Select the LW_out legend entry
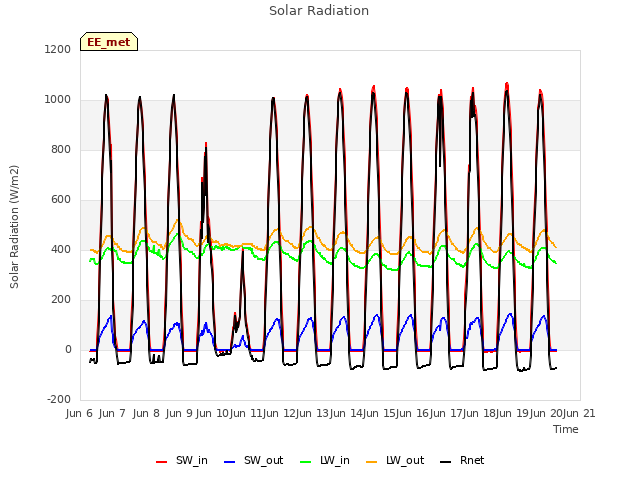 click(x=395, y=460)
